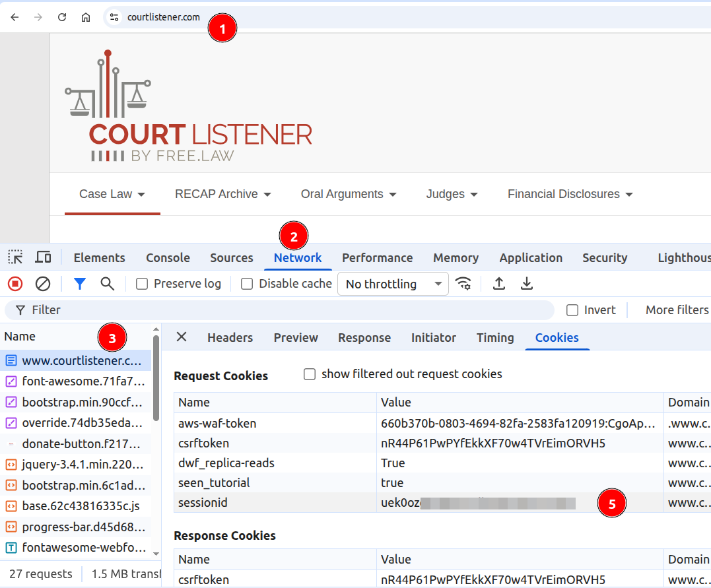This screenshot has width=711, height=588.
Task: Select the Network tab
Action: pos(298,257)
